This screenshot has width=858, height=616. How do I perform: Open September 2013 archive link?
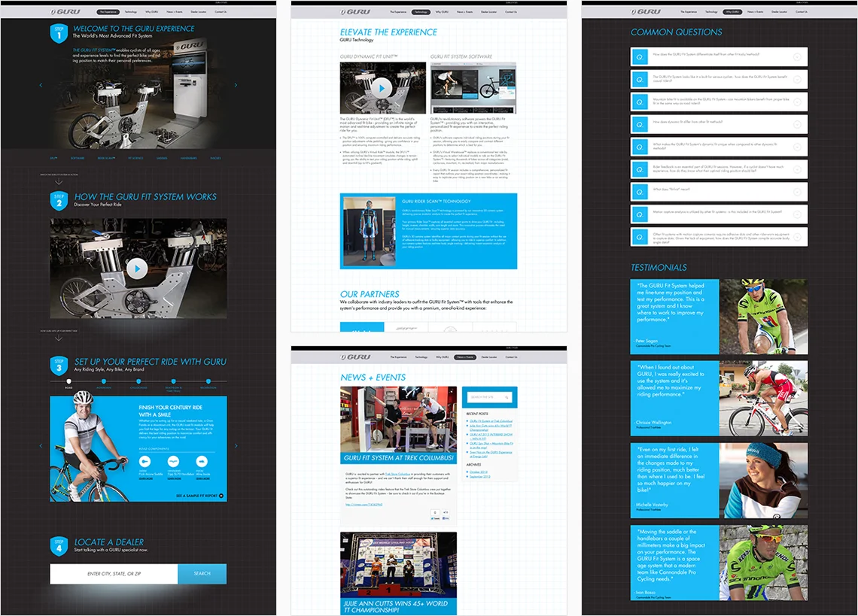(x=480, y=477)
